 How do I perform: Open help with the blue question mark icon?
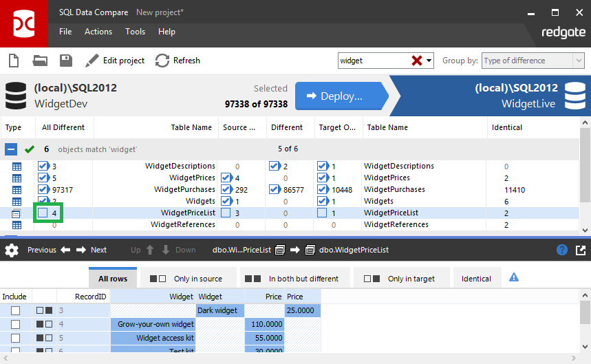point(562,250)
